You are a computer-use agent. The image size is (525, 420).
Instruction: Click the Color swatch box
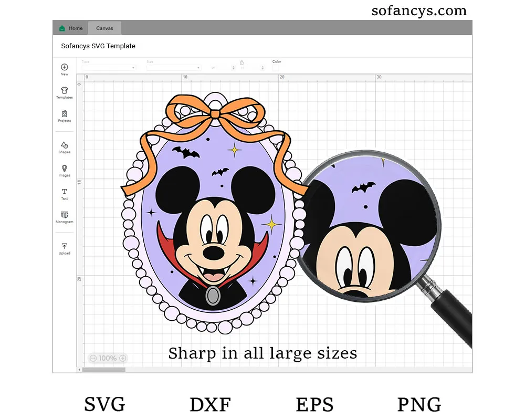276,68
